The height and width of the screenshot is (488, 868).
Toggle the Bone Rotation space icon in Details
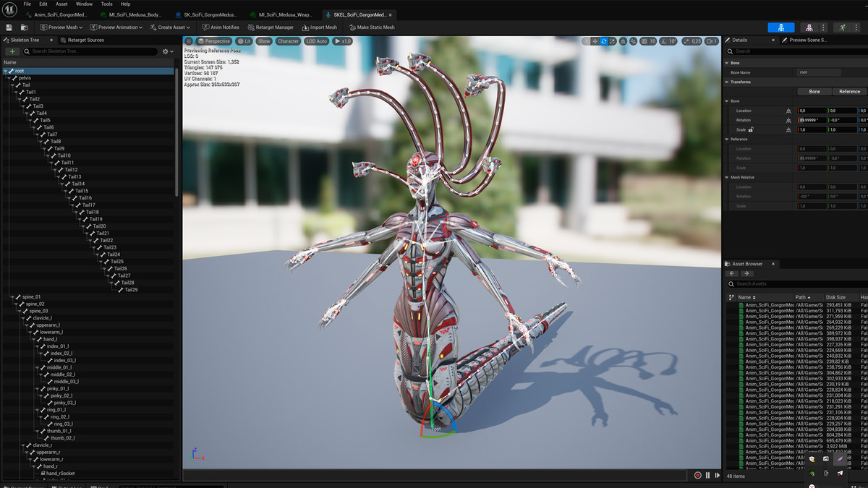[x=788, y=120]
